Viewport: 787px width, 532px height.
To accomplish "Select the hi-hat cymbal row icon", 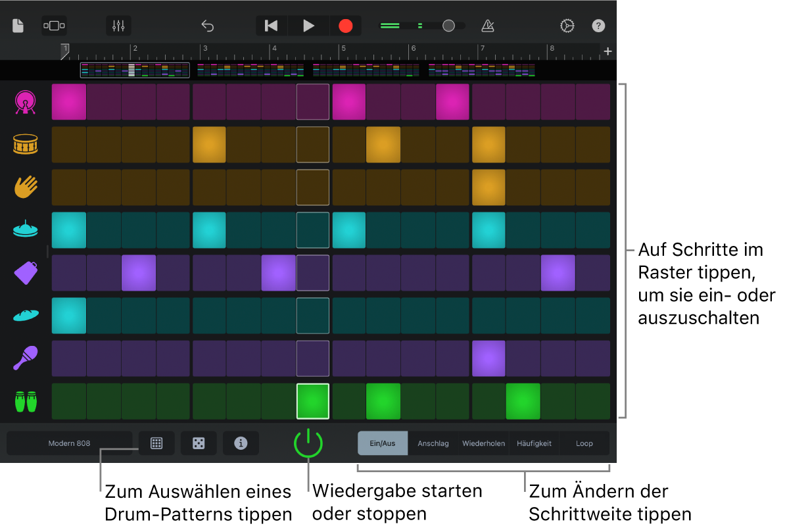I will [24, 230].
